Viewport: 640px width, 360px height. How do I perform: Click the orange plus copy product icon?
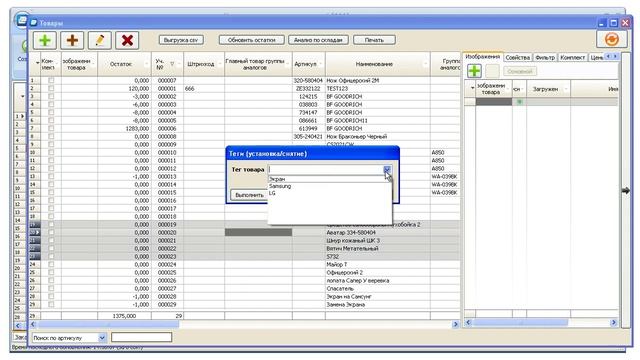[x=72, y=40]
